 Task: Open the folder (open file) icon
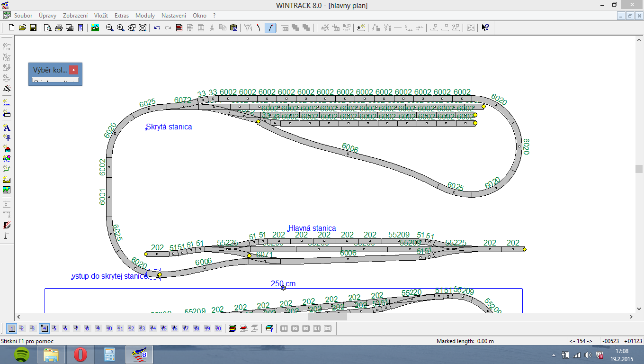(x=22, y=28)
